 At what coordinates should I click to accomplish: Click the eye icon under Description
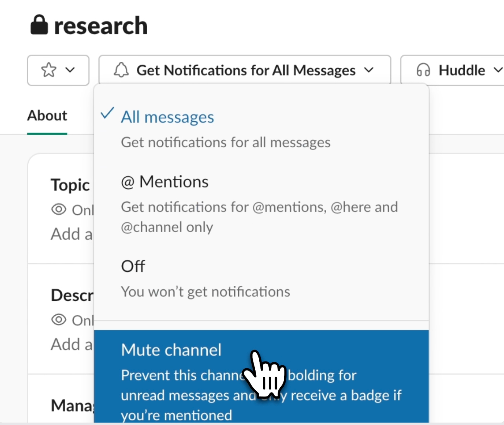pos(59,320)
